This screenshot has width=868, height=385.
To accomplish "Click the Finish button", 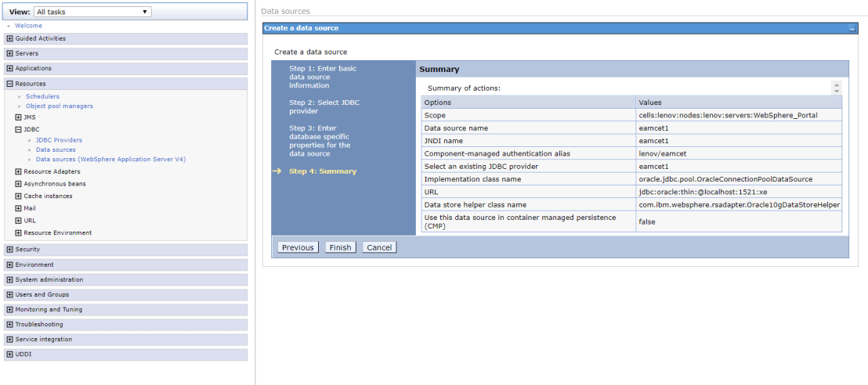I will pyautogui.click(x=340, y=247).
